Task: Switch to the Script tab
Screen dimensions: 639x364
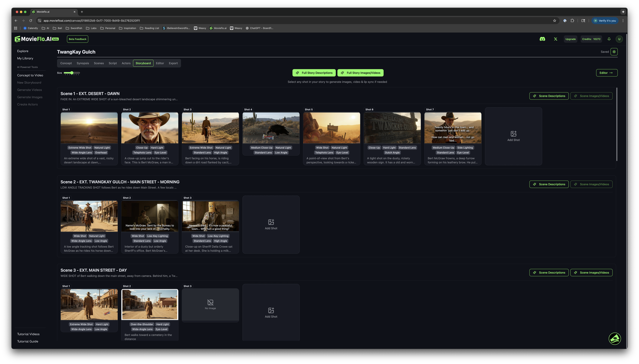Action: (112, 63)
